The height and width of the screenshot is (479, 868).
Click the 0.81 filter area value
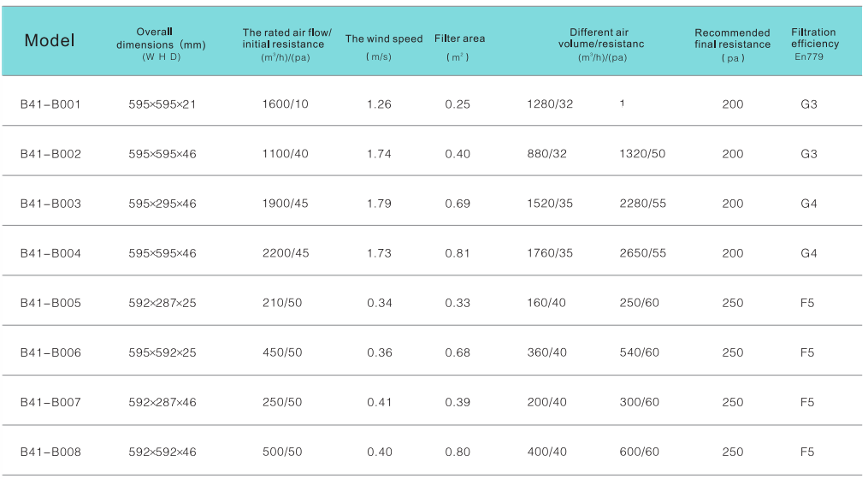point(458,253)
